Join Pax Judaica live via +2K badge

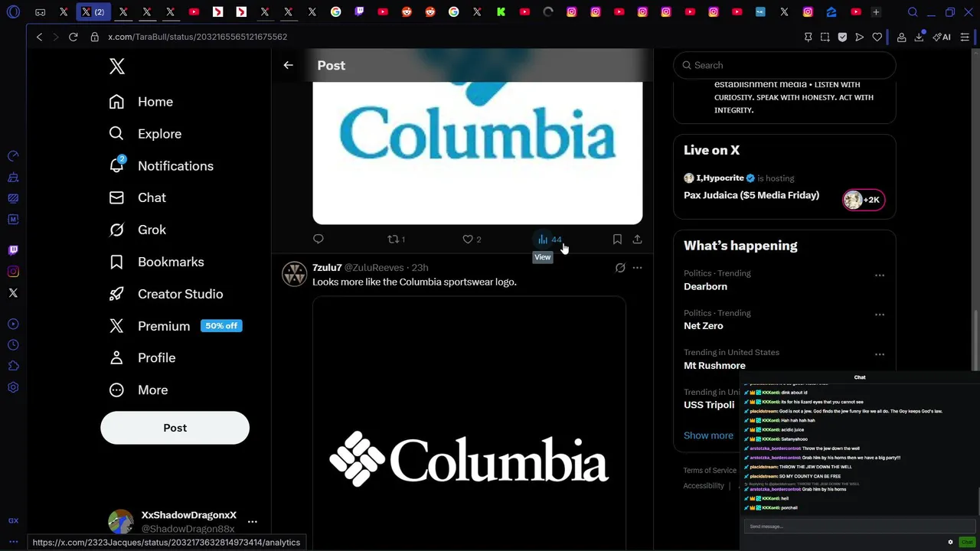(864, 200)
